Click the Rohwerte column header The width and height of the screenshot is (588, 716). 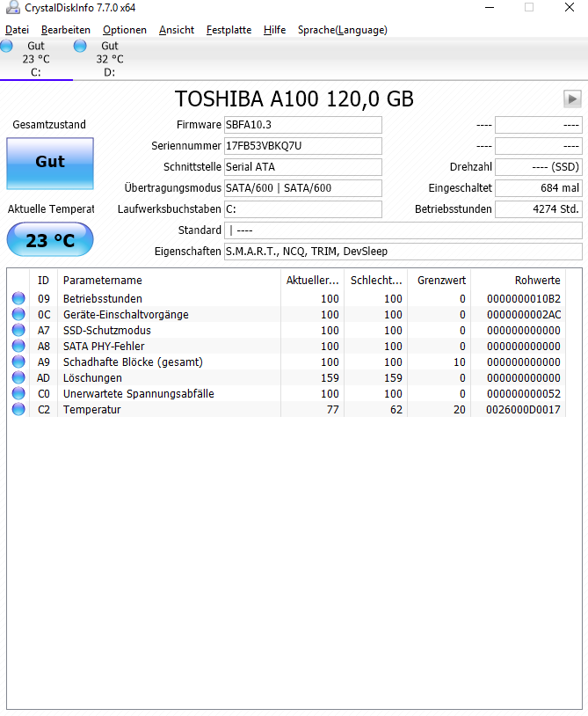point(519,281)
